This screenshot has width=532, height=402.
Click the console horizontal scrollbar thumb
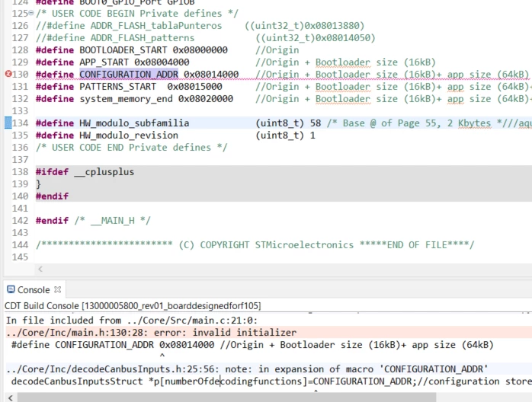226,397
